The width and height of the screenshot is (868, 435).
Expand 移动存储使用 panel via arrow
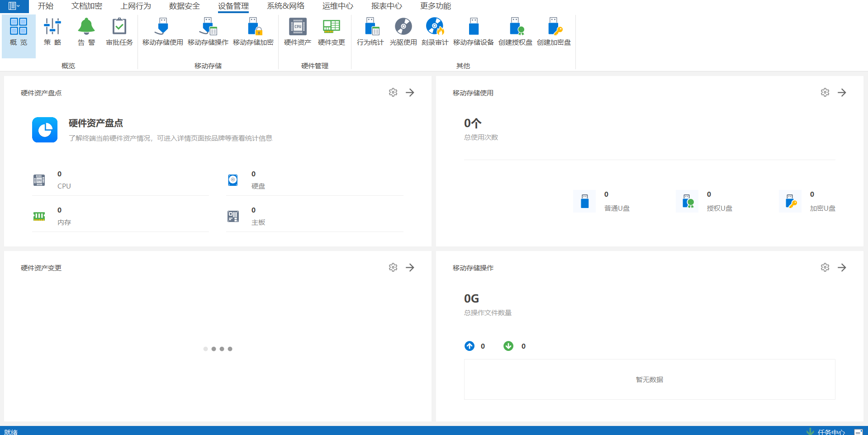[842, 92]
